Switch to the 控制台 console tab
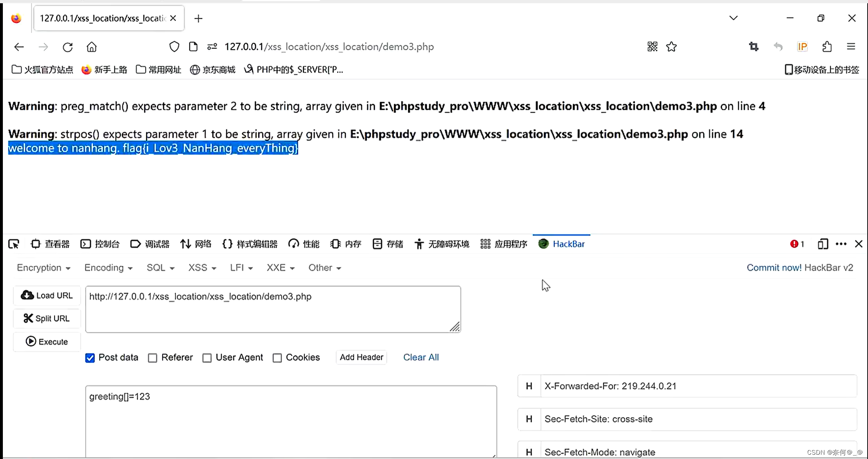This screenshot has width=868, height=459. tap(100, 244)
